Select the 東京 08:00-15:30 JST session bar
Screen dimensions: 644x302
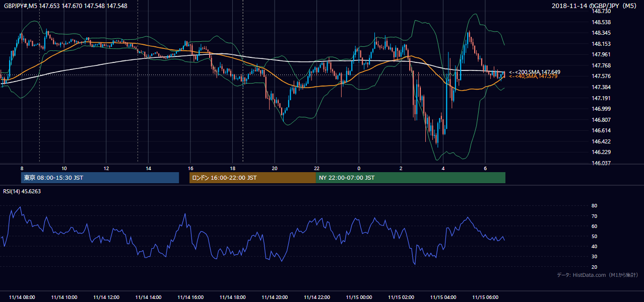click(x=100, y=178)
